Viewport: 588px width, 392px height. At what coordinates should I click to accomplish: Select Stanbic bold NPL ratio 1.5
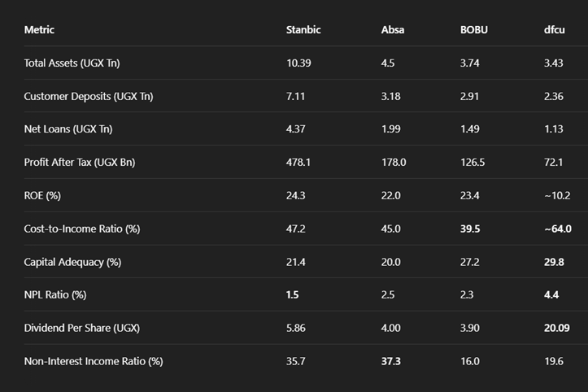pos(292,295)
